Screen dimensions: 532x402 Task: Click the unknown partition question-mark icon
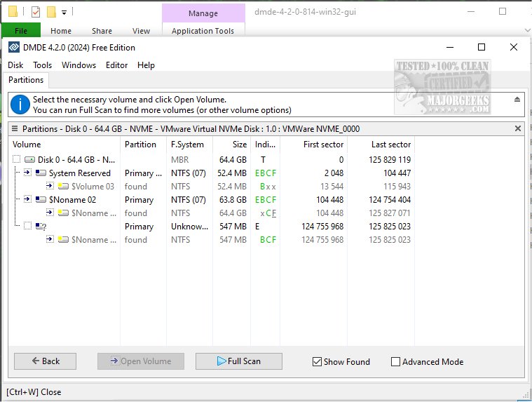41,226
